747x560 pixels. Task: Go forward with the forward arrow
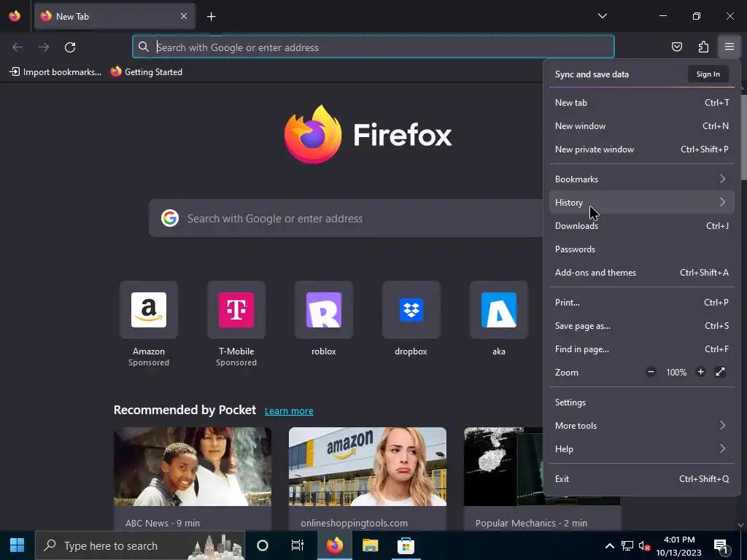[44, 47]
